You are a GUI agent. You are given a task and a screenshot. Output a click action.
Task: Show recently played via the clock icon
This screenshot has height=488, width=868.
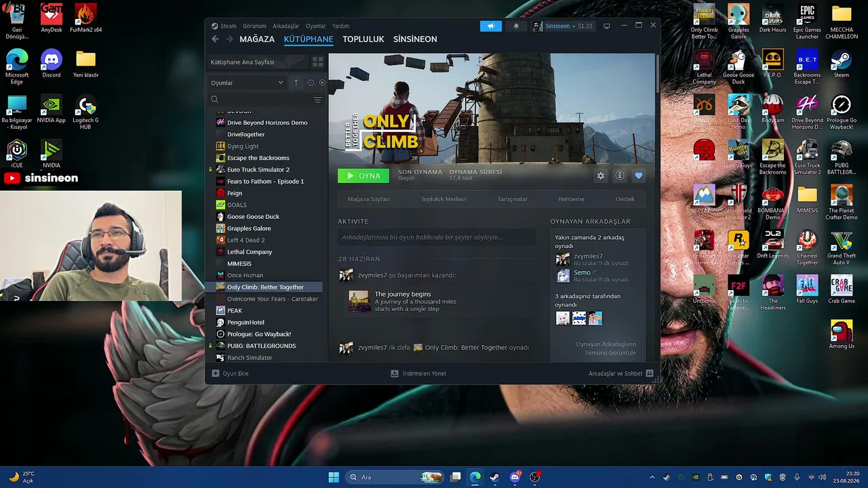point(311,83)
